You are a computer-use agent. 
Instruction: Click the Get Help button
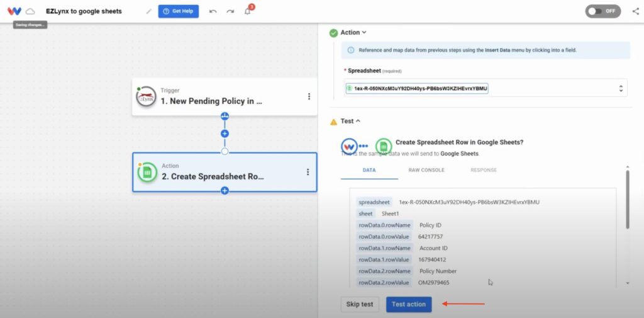178,11
